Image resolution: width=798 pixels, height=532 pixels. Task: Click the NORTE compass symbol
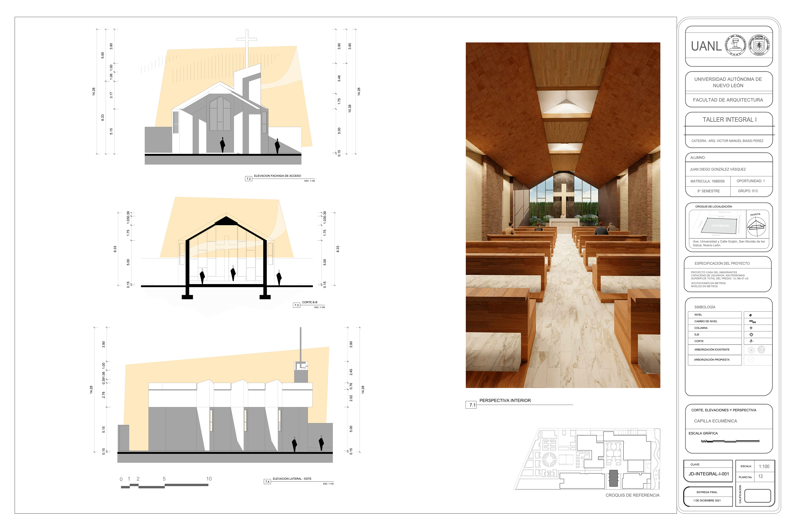coord(756,227)
